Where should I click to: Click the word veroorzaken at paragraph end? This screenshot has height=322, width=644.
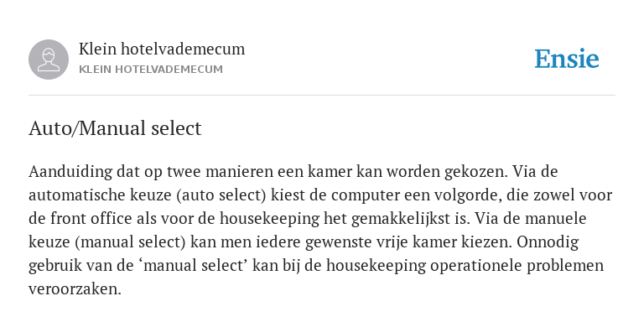coord(75,289)
